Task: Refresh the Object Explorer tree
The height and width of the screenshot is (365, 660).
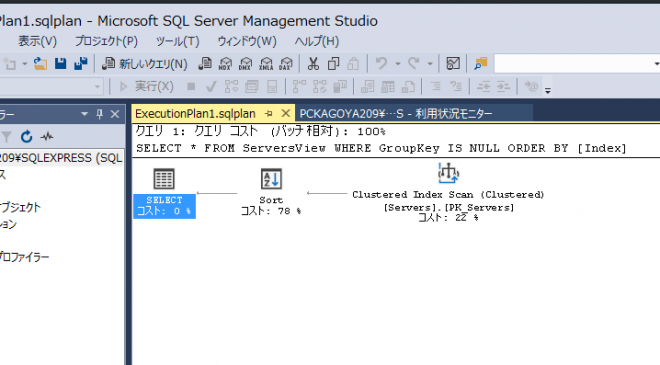Action: (27, 136)
